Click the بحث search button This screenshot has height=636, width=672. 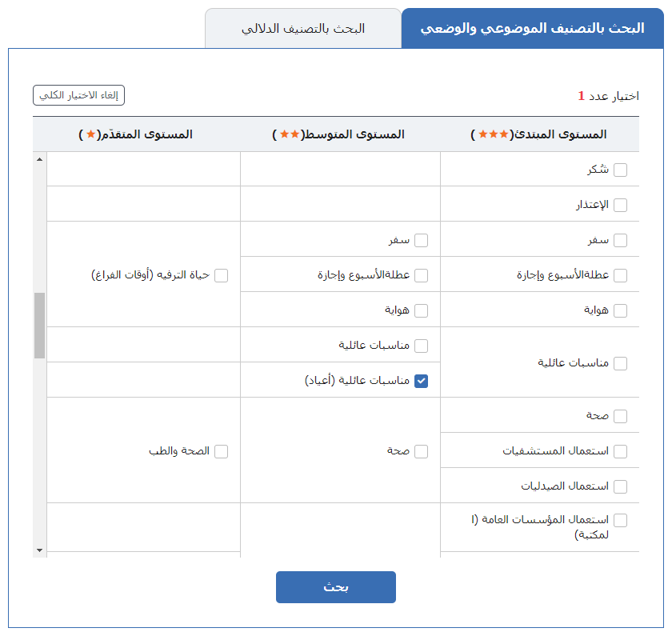pos(335,587)
